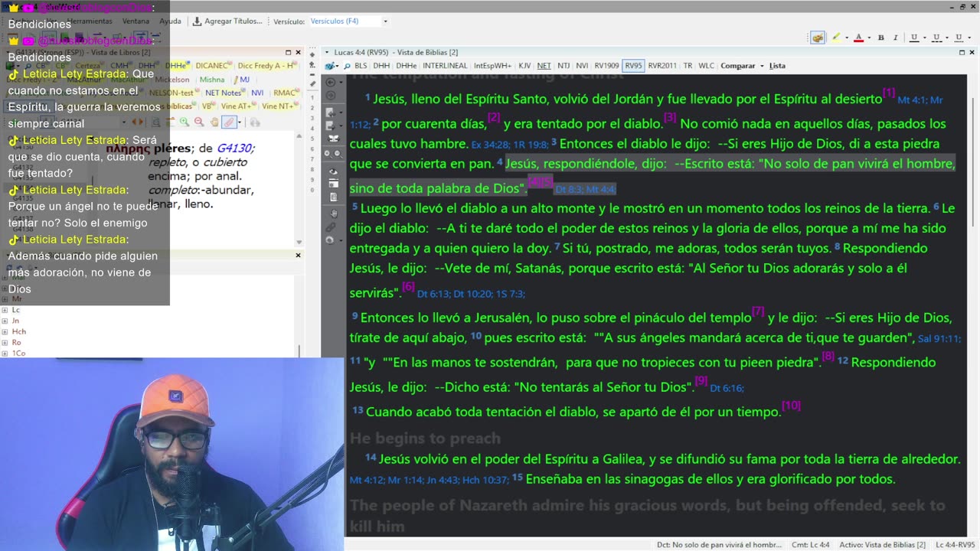Open the Dt 6:16 cross-reference link
The height and width of the screenshot is (551, 980).
(727, 388)
